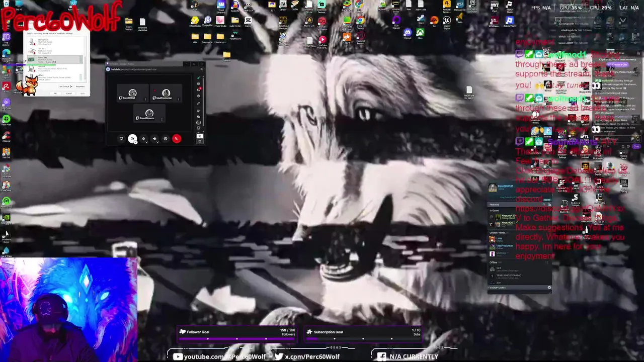Click the search icon in Steam friends list

tap(544, 204)
